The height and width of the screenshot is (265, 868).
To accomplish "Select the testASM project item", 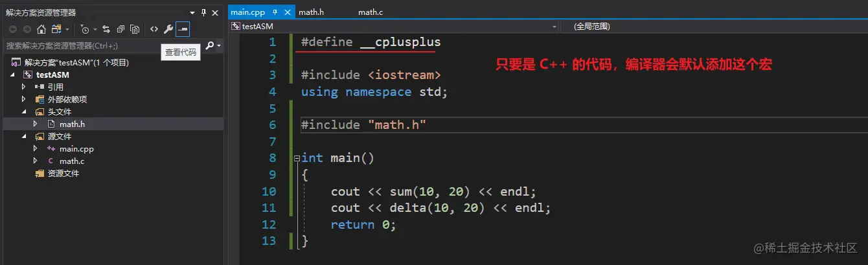I will tap(52, 75).
